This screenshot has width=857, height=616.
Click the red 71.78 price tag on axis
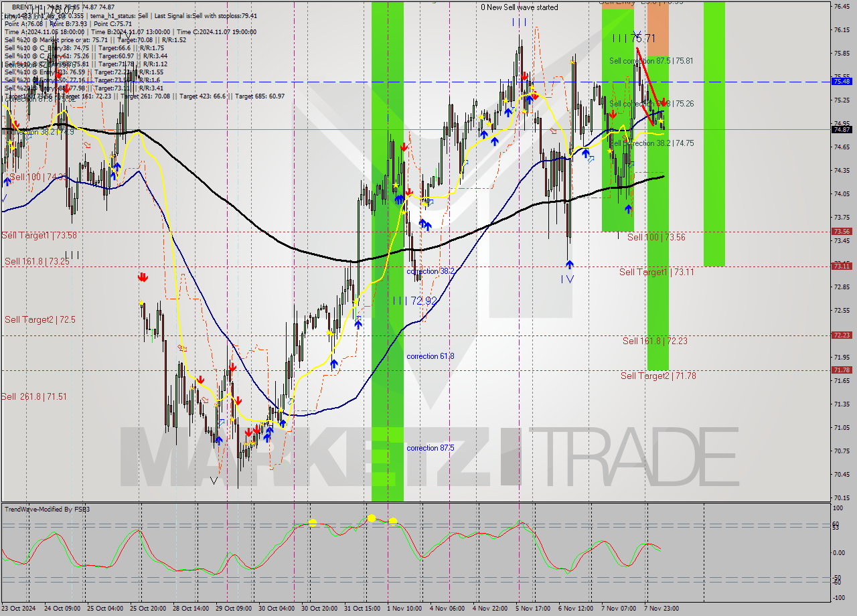click(841, 370)
